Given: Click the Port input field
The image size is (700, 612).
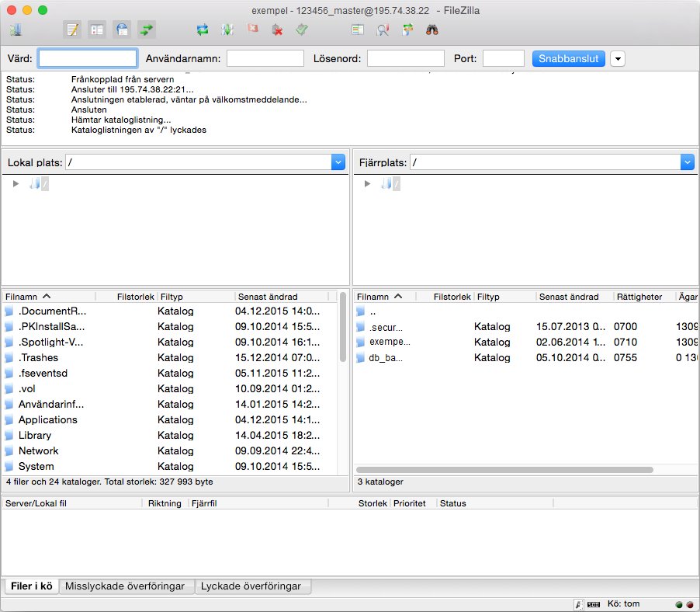Looking at the screenshot, I should (503, 58).
